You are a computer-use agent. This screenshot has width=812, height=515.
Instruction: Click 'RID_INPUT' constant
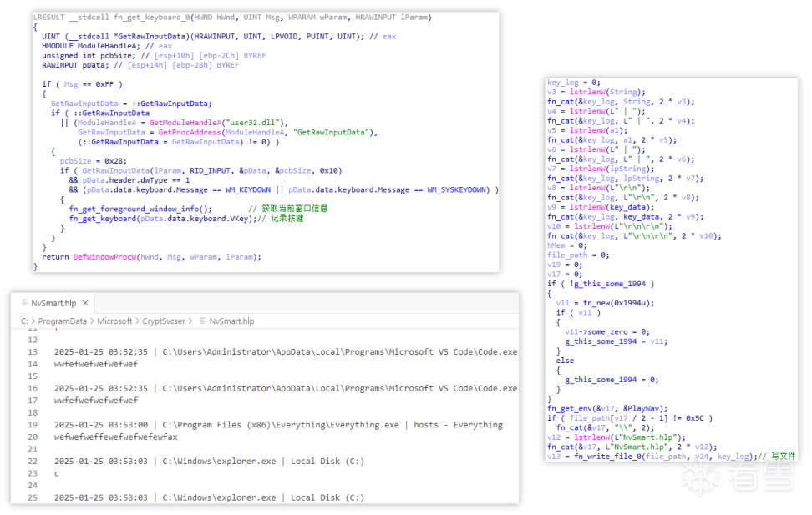pyautogui.click(x=210, y=171)
